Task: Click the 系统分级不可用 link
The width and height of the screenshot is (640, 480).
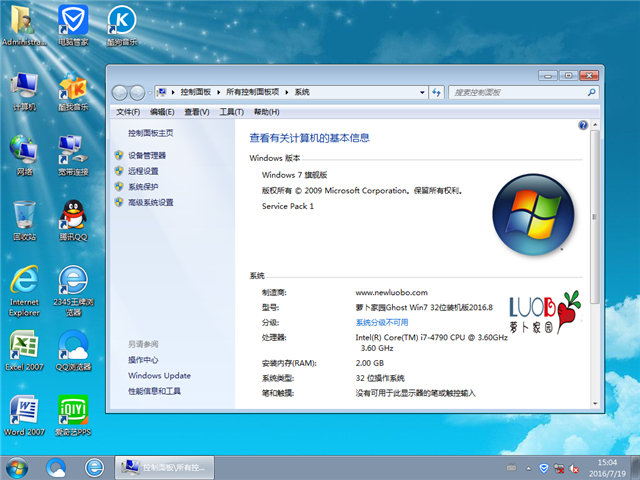Action: click(x=382, y=322)
